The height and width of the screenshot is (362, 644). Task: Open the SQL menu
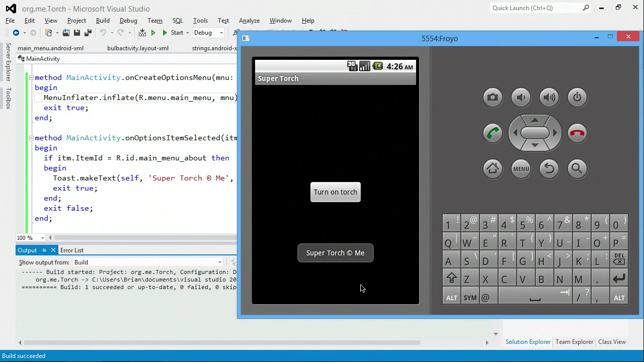click(178, 21)
